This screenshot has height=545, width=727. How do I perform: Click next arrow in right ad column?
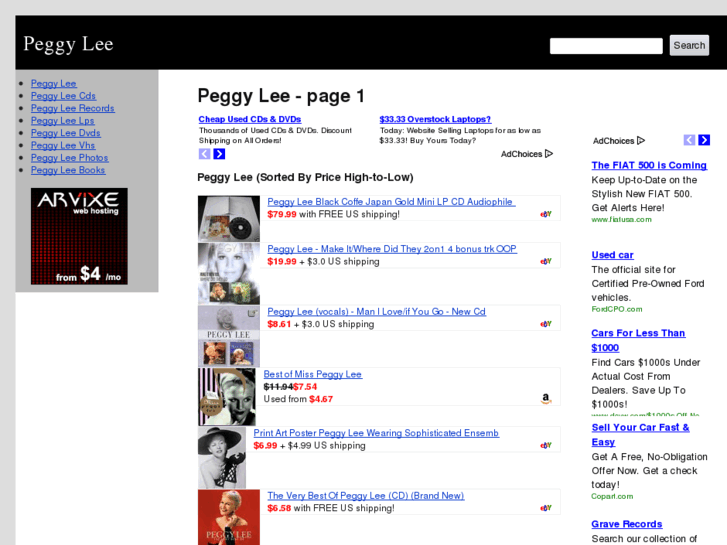[704, 140]
